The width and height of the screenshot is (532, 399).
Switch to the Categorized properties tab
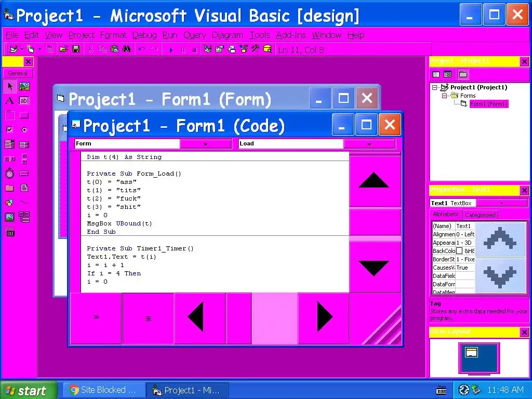pyautogui.click(x=480, y=215)
